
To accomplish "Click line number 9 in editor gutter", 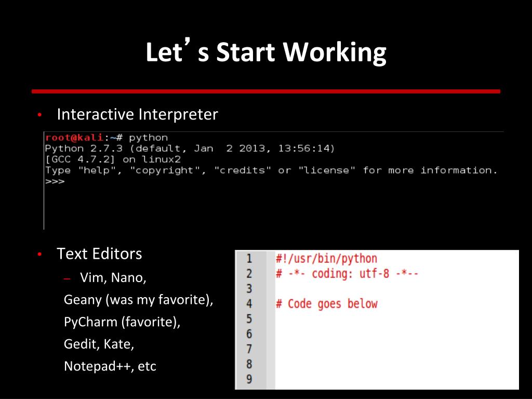I will click(x=249, y=379).
